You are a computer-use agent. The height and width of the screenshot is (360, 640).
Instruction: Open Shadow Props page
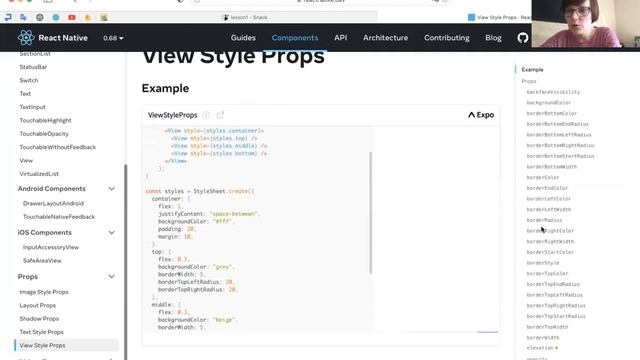coord(39,318)
